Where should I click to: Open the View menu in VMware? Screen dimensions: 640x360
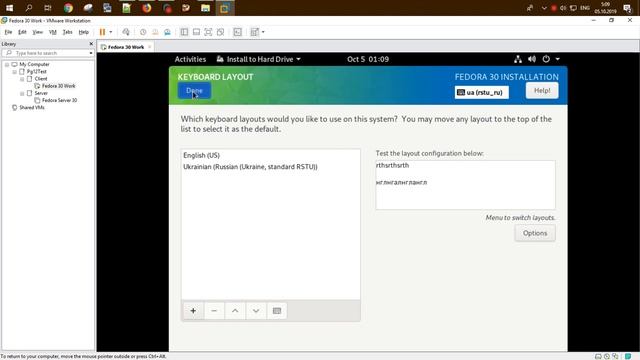38,32
